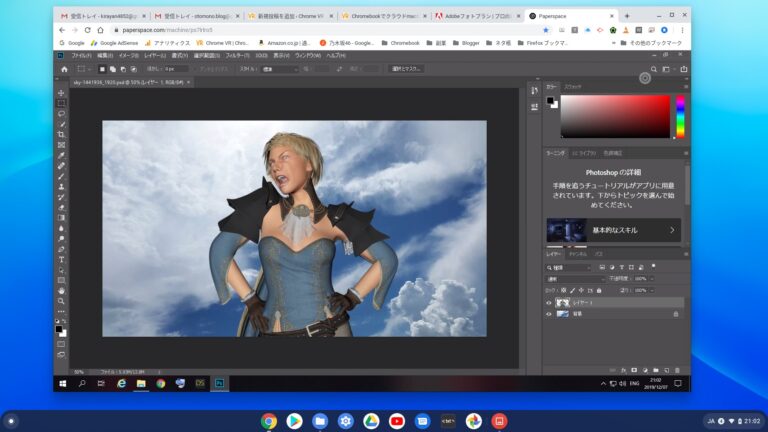Select the Dodge tool
Screen dimensions: 768x432
(61, 239)
